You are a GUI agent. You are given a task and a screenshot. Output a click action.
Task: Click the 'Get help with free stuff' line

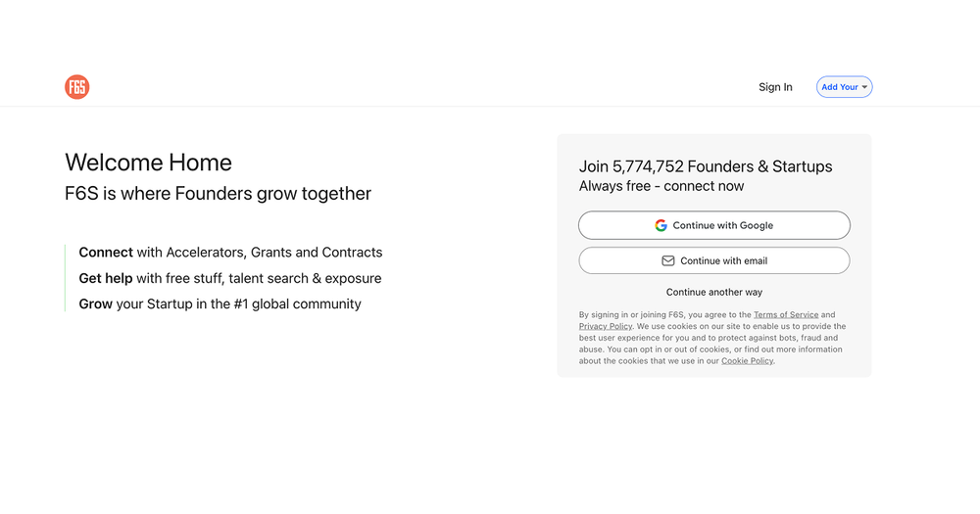coord(229,278)
